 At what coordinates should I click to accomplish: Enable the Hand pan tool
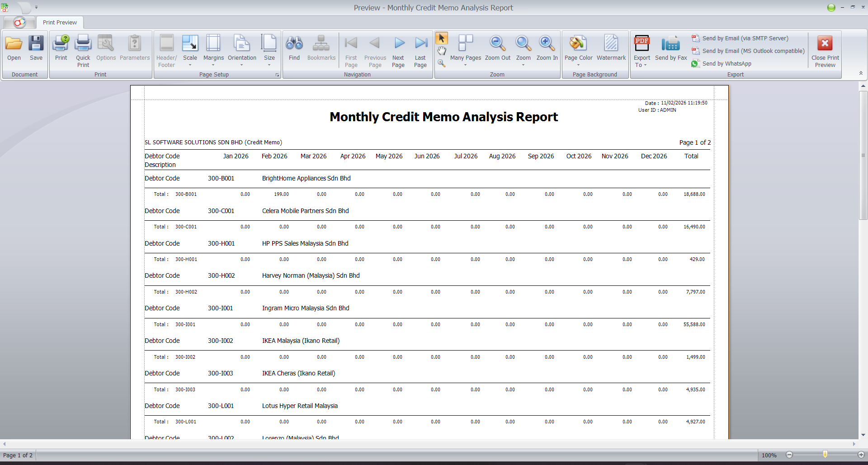click(x=442, y=51)
